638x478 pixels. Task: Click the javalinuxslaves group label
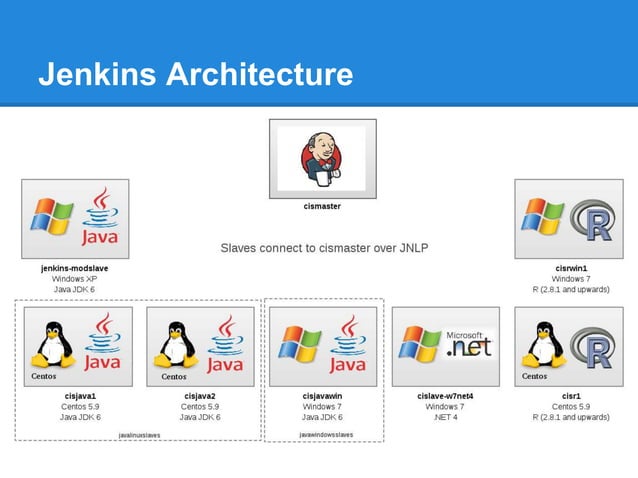coord(139,435)
